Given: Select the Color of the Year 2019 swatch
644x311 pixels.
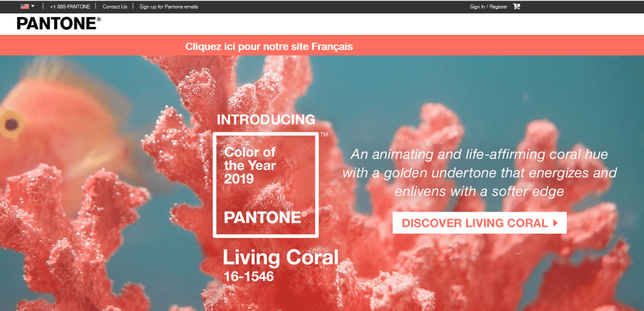Looking at the screenshot, I should pos(266,185).
